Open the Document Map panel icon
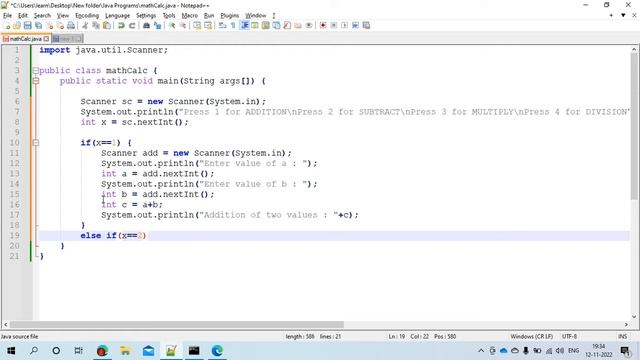 click(x=265, y=25)
